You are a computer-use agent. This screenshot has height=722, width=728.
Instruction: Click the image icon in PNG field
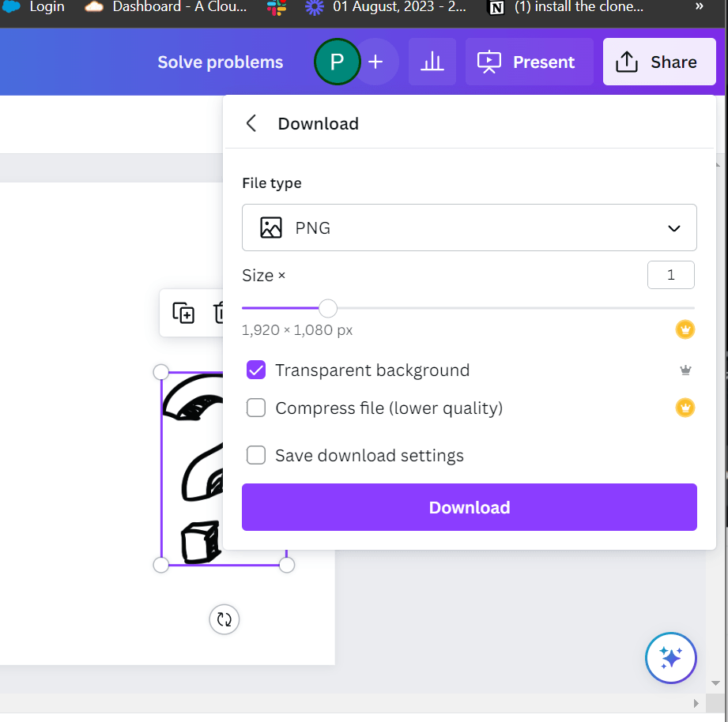pyautogui.click(x=270, y=228)
